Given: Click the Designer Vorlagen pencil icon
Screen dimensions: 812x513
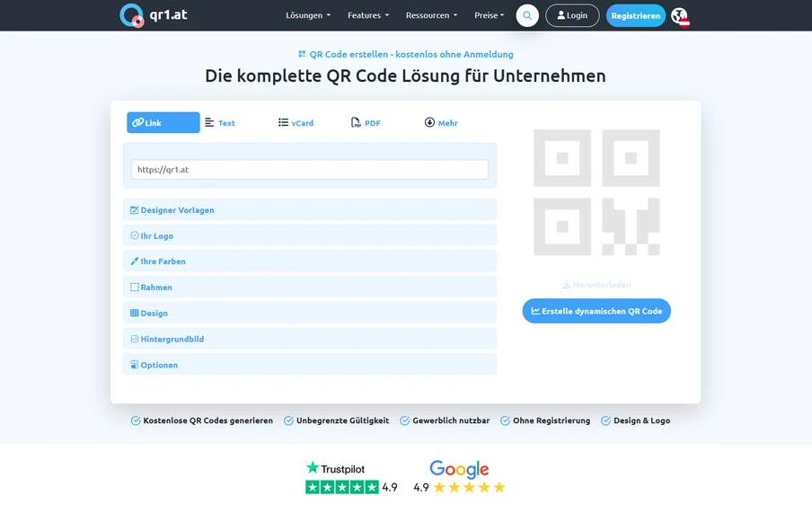Looking at the screenshot, I should point(134,210).
